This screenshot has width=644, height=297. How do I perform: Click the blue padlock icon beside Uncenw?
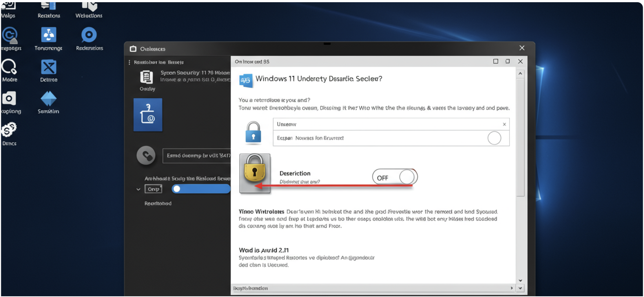point(253,133)
